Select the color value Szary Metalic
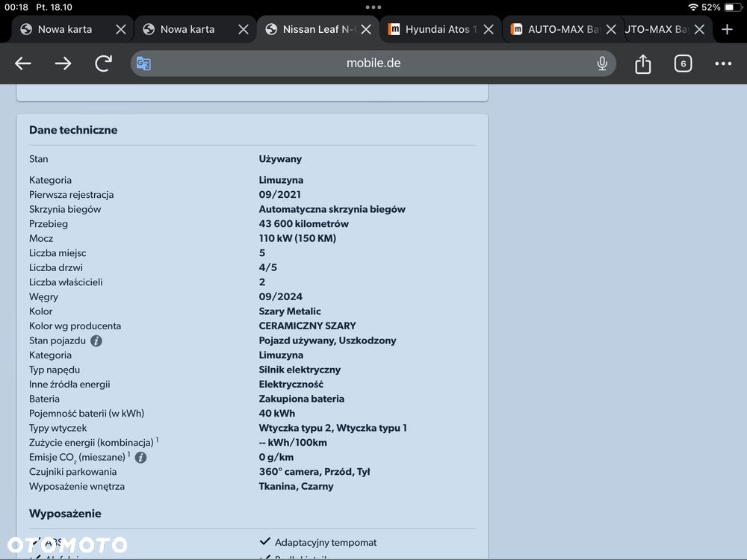Viewport: 747px width, 560px height. (290, 311)
